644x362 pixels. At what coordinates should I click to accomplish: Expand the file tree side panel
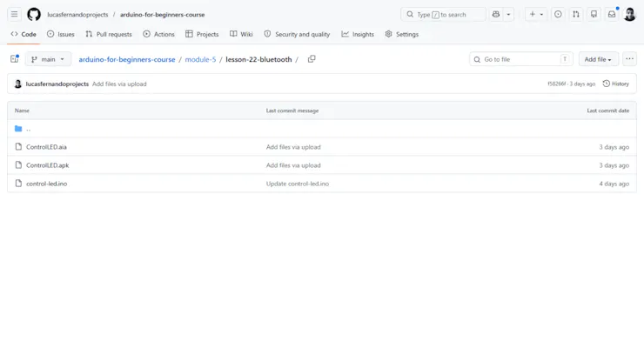click(x=15, y=59)
